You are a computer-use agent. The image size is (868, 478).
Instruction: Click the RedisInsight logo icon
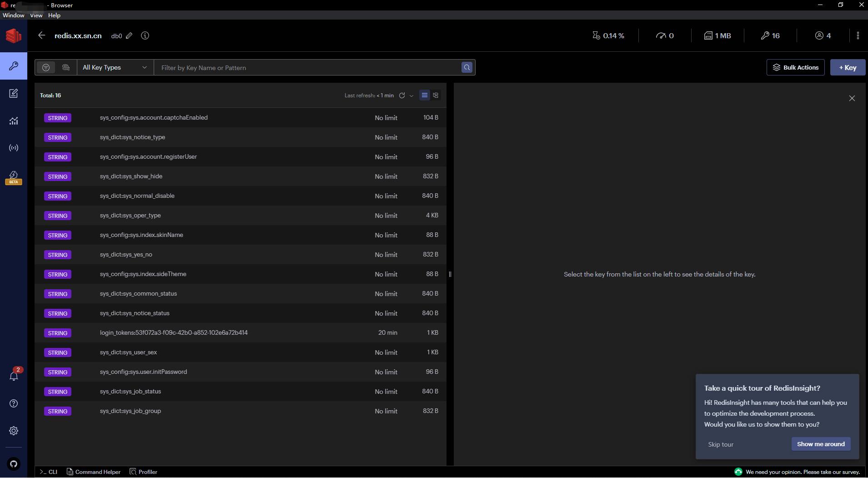tap(14, 35)
